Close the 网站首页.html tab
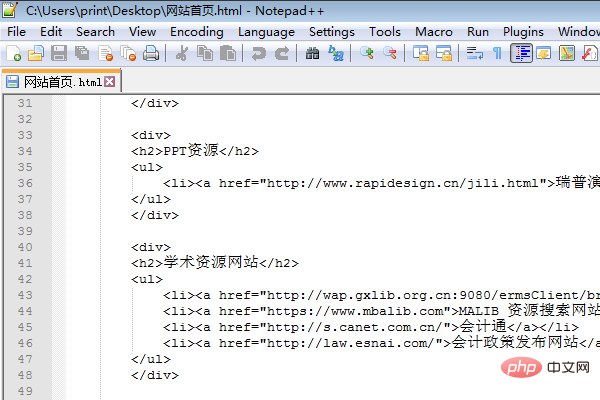This screenshot has height=400, width=600. click(x=110, y=82)
